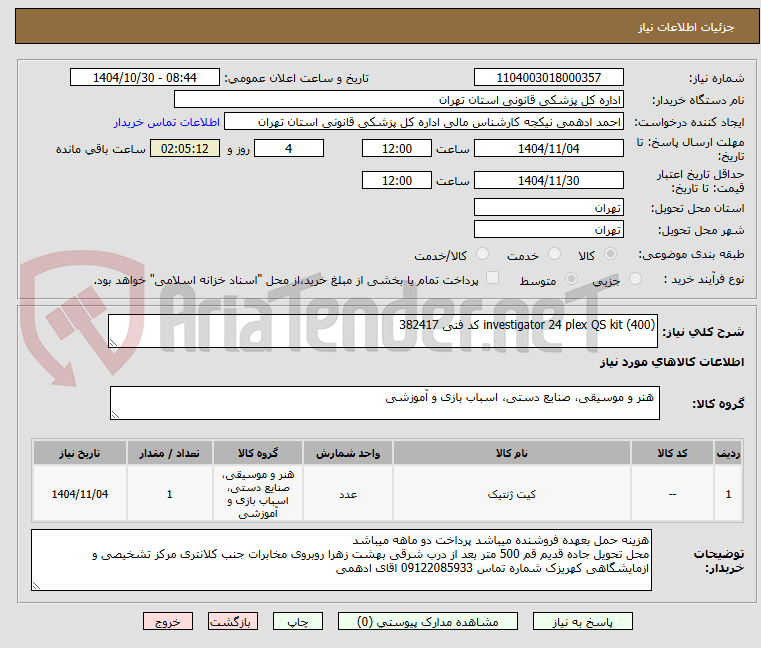Click the خروج exit button
The image size is (761, 648).
click(x=168, y=621)
